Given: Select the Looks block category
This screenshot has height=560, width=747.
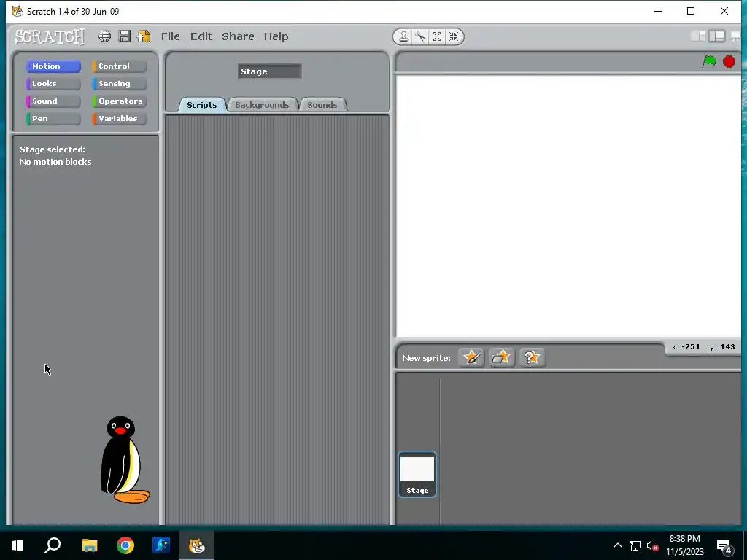Looking at the screenshot, I should point(53,84).
